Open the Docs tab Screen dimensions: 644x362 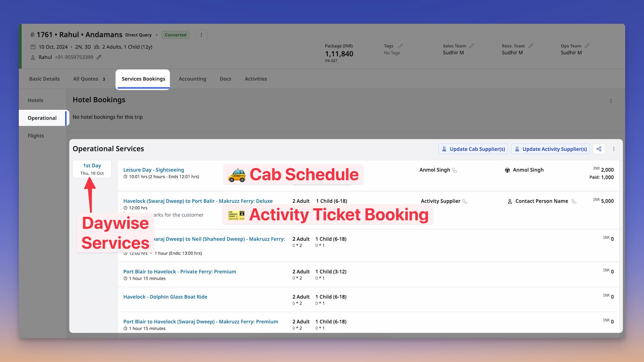pyautogui.click(x=225, y=79)
